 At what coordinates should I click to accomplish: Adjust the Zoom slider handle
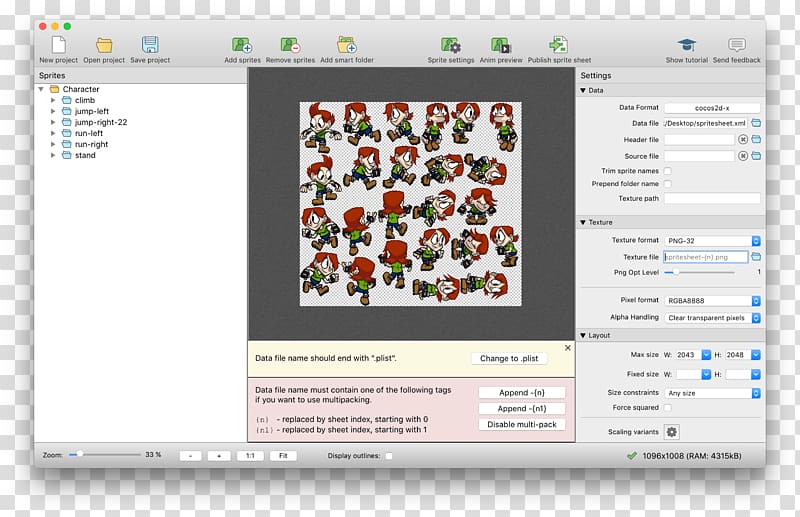click(x=80, y=454)
